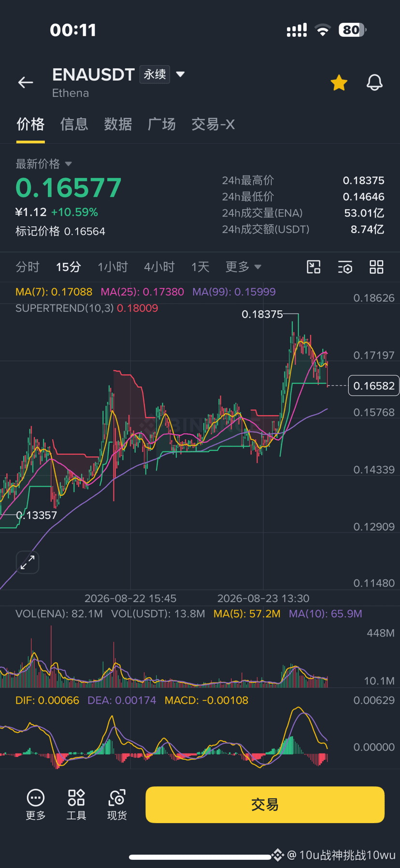Image resolution: width=400 pixels, height=868 pixels.
Task: Open chart indicator settings icon
Action: tap(345, 267)
